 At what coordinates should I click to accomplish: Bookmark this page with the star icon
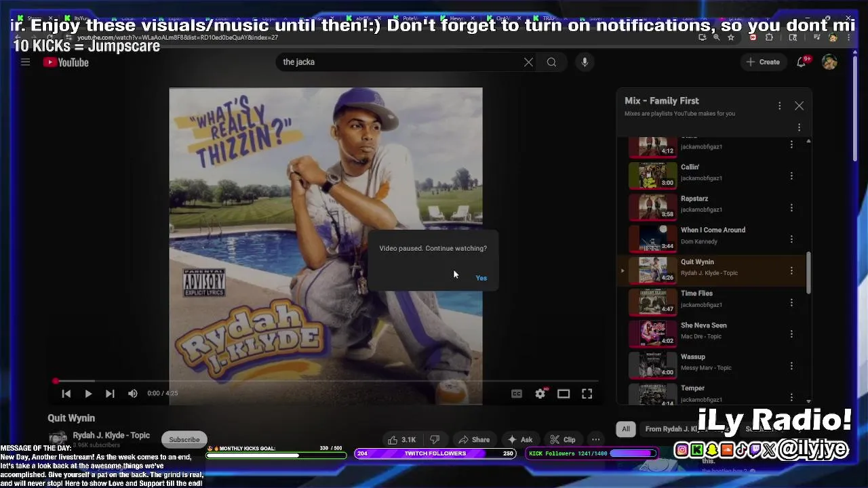731,38
